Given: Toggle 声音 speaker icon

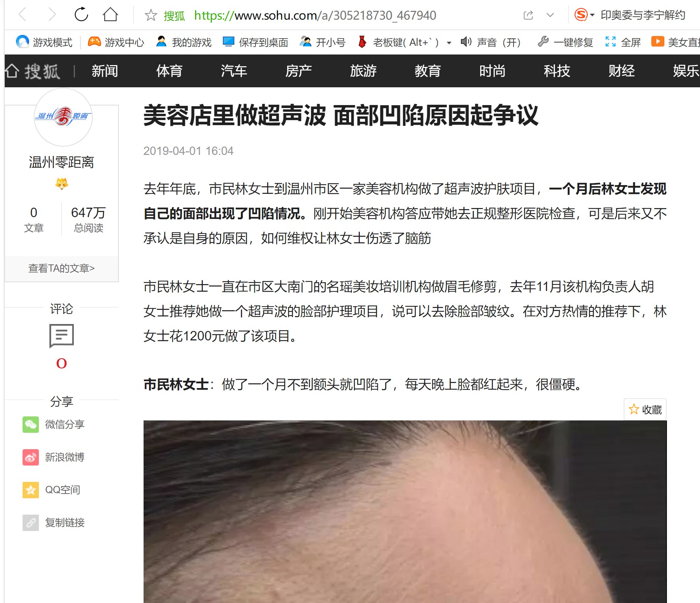Looking at the screenshot, I should [x=466, y=42].
